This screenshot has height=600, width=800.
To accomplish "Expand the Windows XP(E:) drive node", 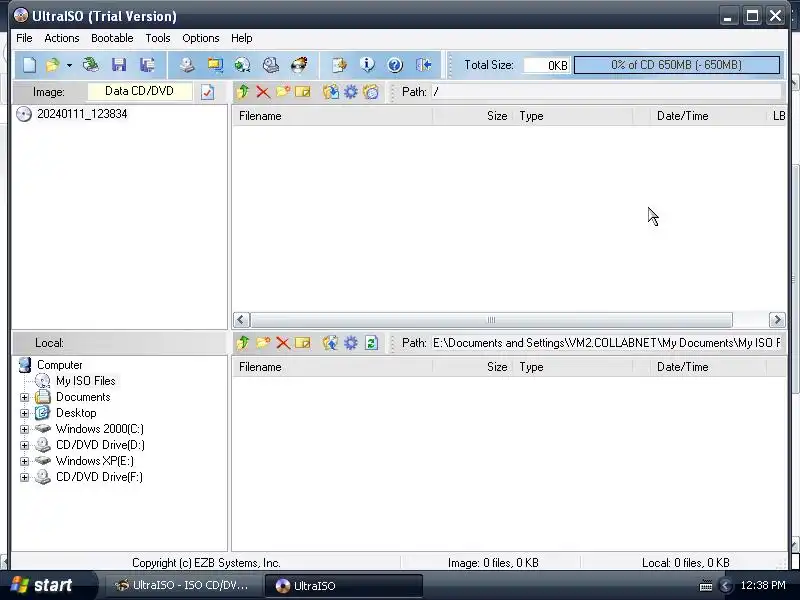I will coord(24,461).
